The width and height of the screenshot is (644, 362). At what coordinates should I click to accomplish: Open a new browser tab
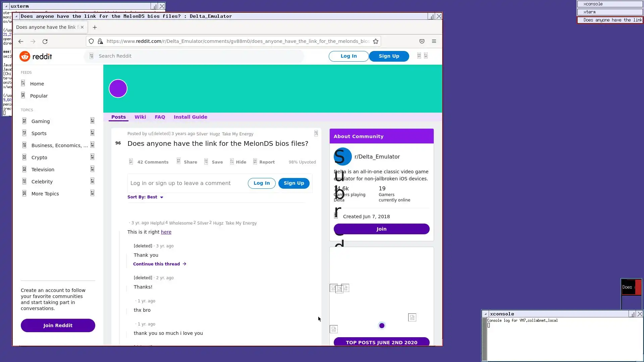tap(95, 27)
